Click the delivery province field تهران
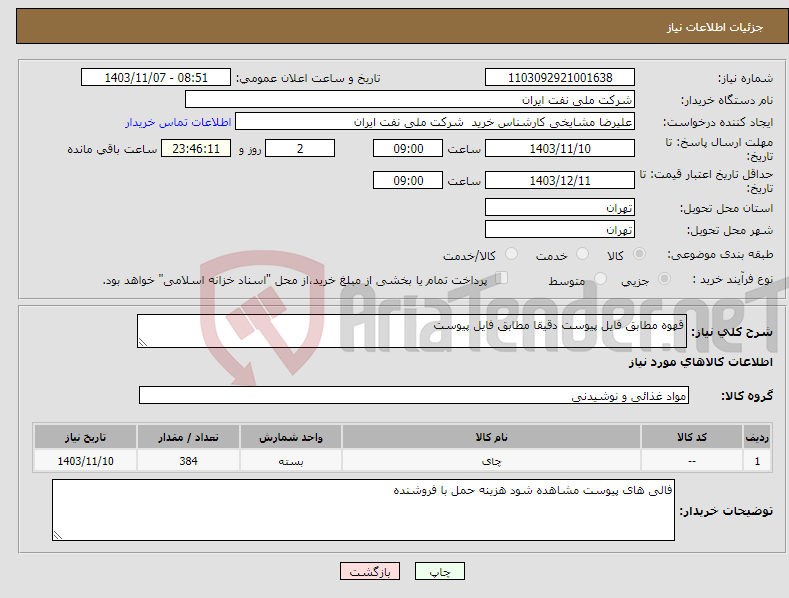Screen dimensions: 789x598 point(560,207)
